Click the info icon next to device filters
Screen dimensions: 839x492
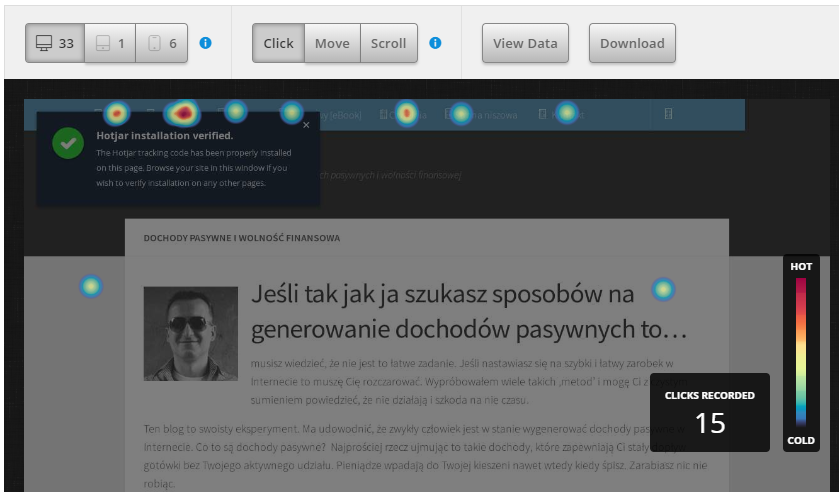(205, 43)
